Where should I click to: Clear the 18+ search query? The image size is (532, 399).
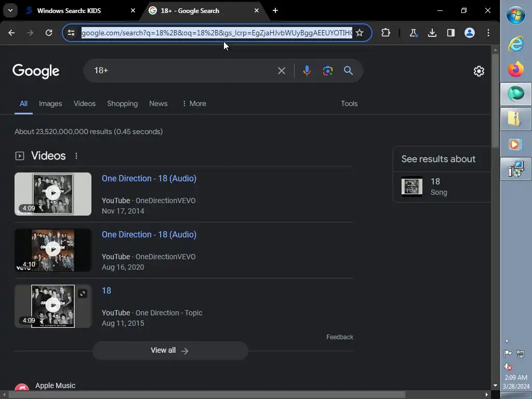281,71
